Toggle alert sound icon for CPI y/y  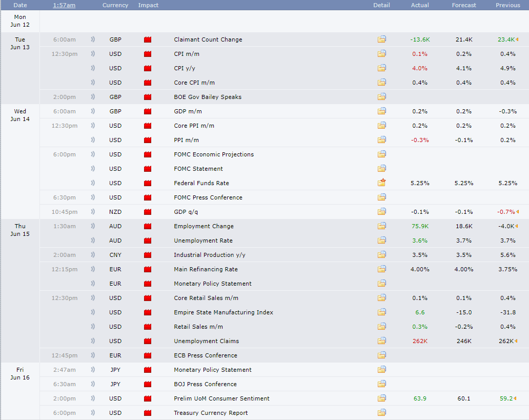click(93, 68)
